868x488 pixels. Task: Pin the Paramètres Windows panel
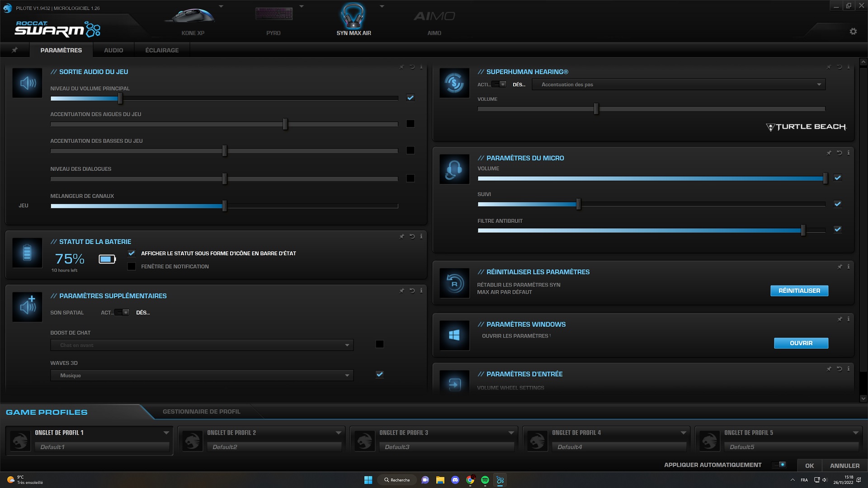pyautogui.click(x=840, y=319)
